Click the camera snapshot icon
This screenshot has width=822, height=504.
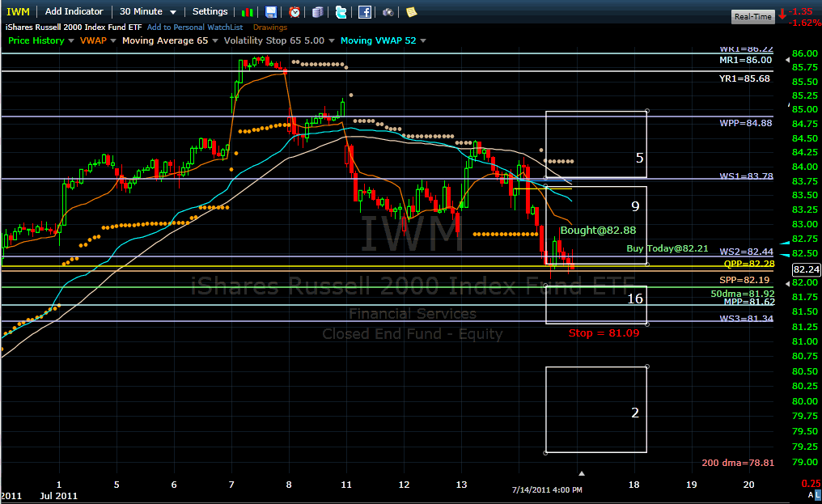388,12
